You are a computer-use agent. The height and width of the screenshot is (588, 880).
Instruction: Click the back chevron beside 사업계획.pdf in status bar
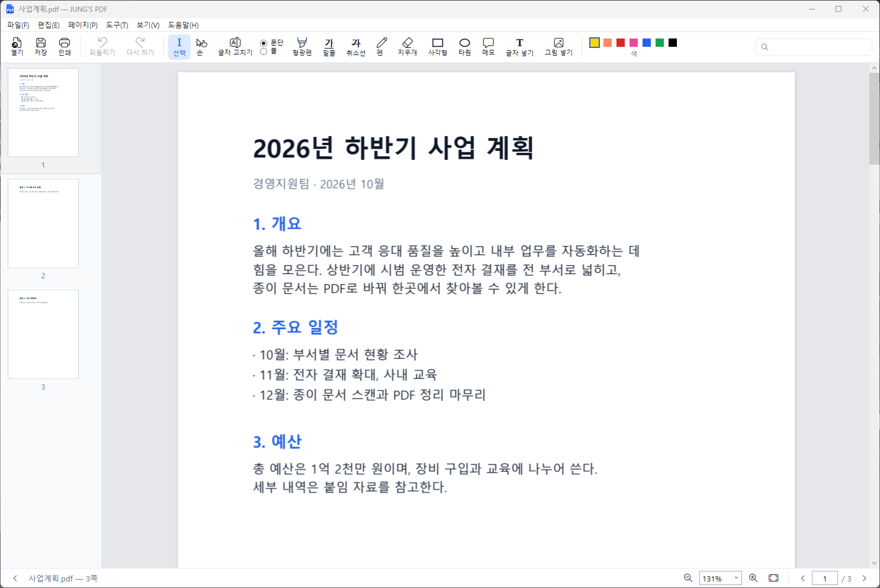pos(15,579)
